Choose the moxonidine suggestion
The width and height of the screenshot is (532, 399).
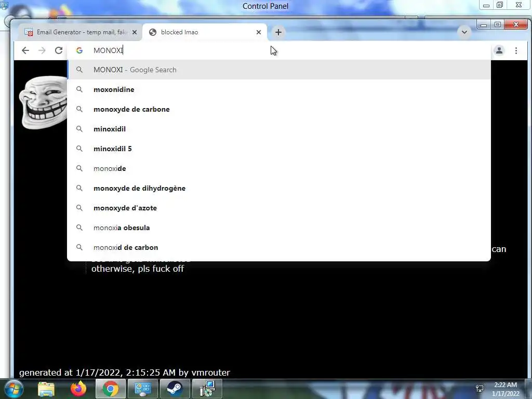point(279,89)
